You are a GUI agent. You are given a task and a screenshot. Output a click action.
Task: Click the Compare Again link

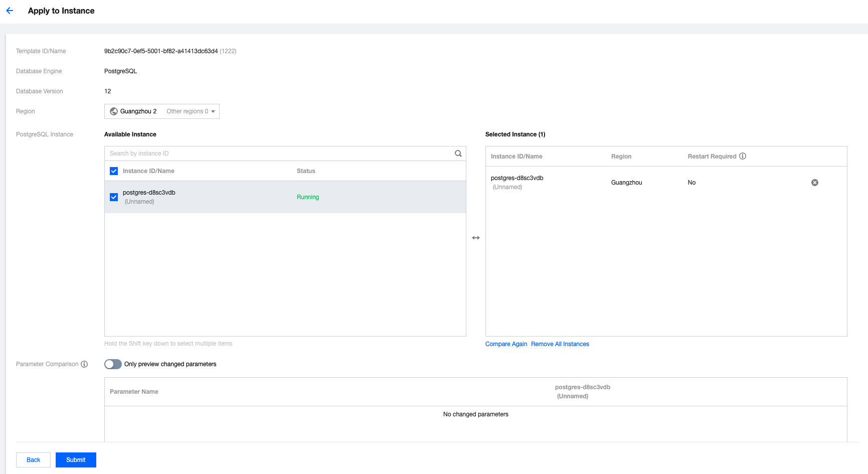(506, 344)
